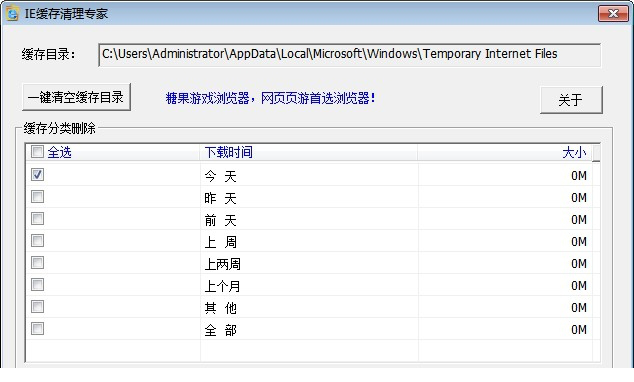
Task: Check the 全部 row checkbox
Action: tap(37, 329)
